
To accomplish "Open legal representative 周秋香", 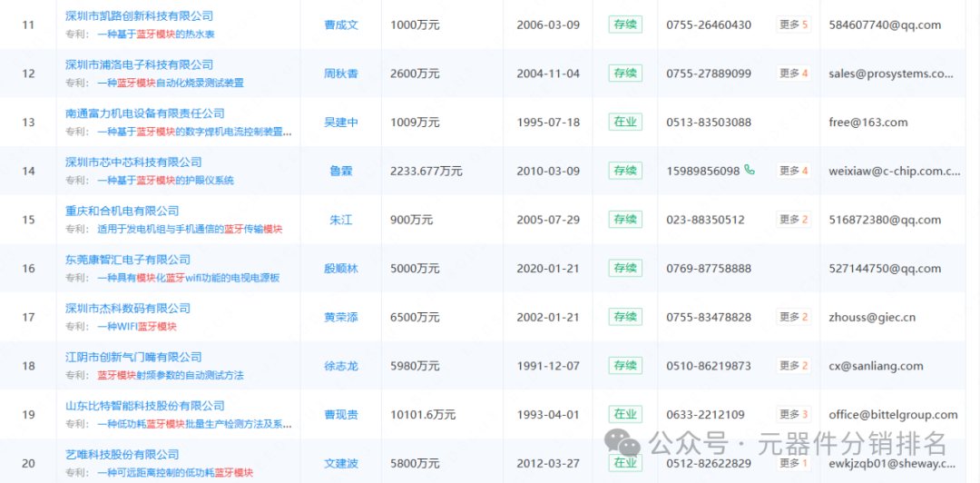I will pyautogui.click(x=341, y=74).
